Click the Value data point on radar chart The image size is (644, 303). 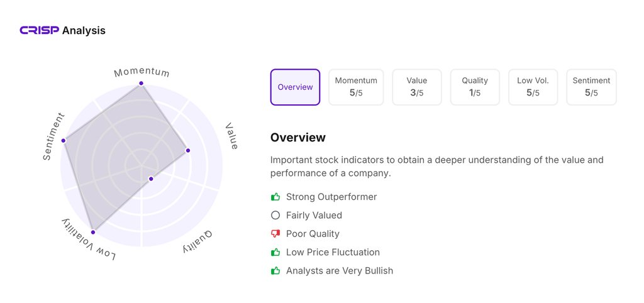(188, 150)
